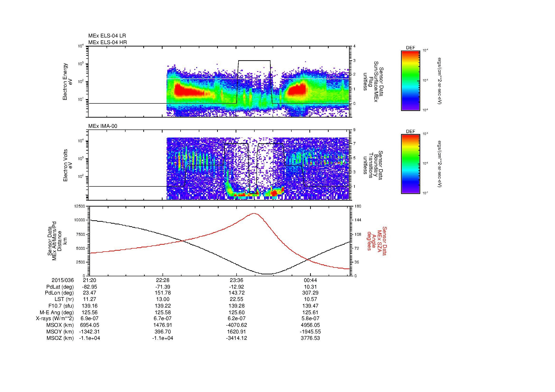Click the 180 SZA axis tick
Screen dimensions: 555x392
[358, 206]
